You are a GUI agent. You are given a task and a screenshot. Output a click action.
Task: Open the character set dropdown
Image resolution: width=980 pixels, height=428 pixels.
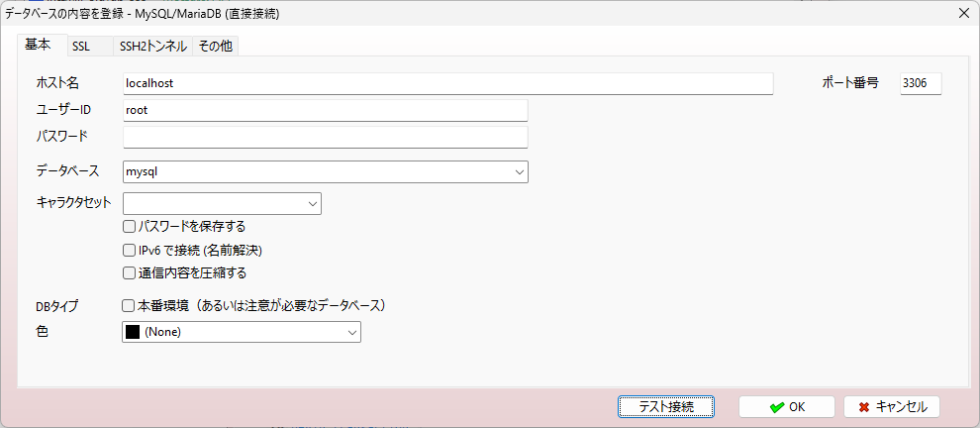point(313,204)
